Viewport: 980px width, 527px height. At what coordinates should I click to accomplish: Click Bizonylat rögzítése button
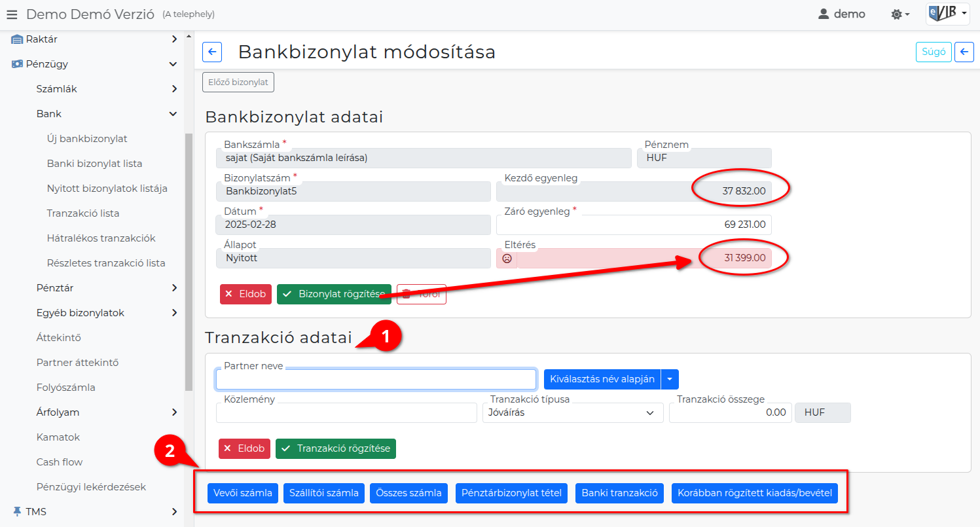tap(334, 294)
